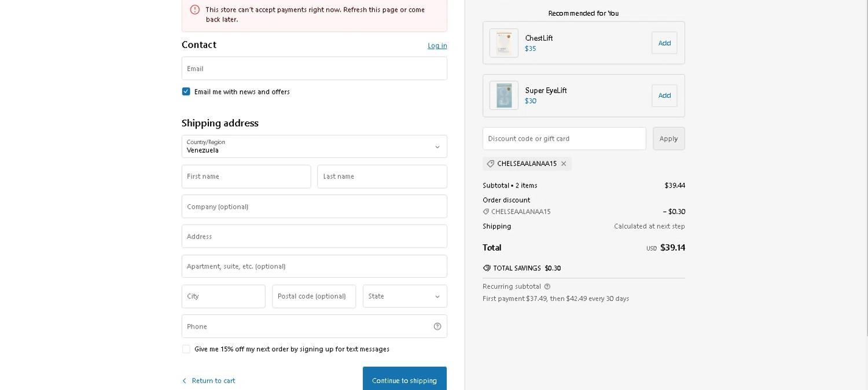Viewport: 868px width, 390px height.
Task: Uncheck Email me with news and offers
Action: click(186, 91)
